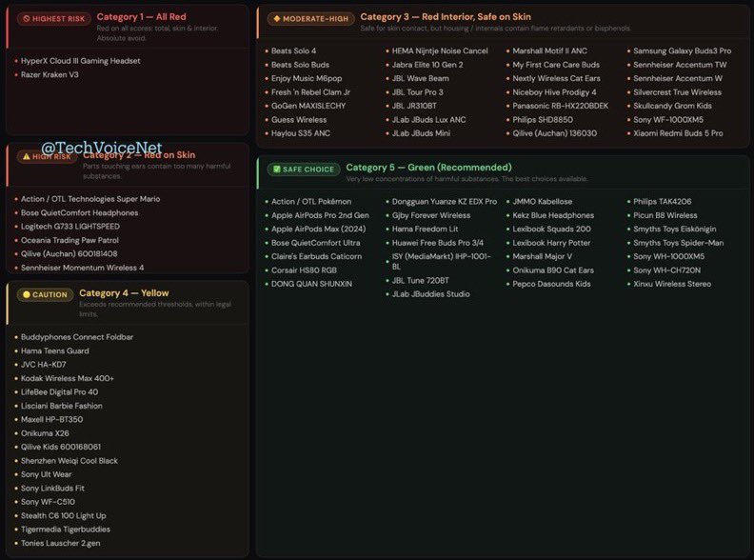The height and width of the screenshot is (560, 754).
Task: Click the HIGHEST RISK badge
Action: pos(54,19)
